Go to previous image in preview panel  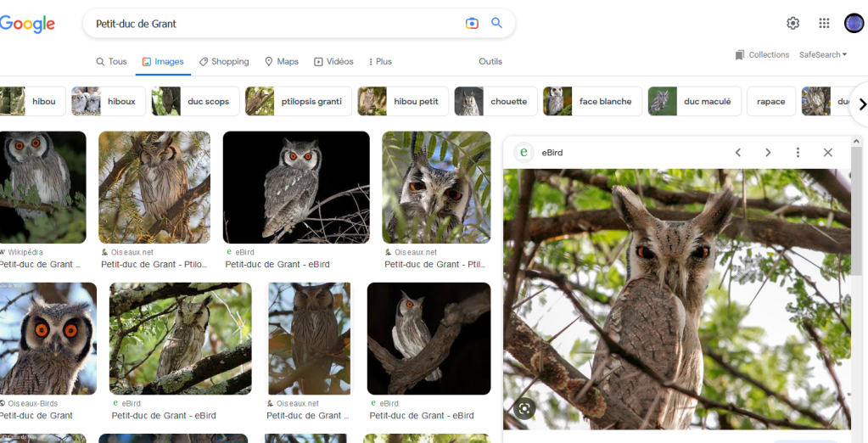[x=738, y=153]
